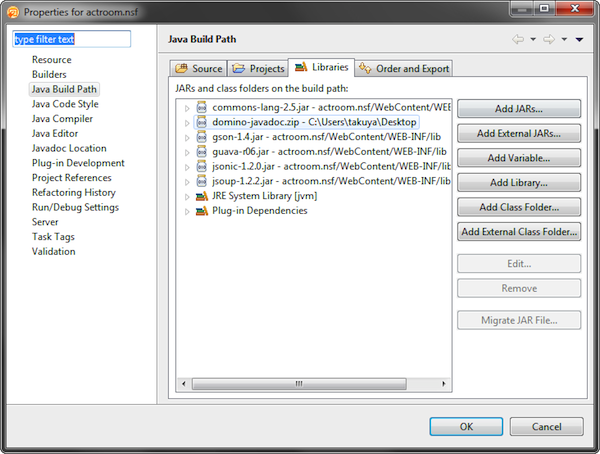
Task: Click the Properties window title icon
Action: pos(13,12)
